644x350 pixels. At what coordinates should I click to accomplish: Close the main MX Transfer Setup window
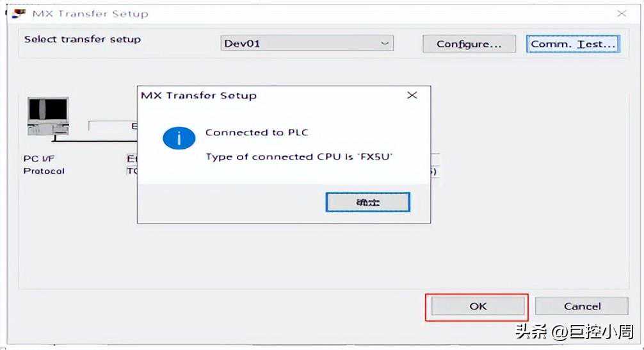(621, 13)
